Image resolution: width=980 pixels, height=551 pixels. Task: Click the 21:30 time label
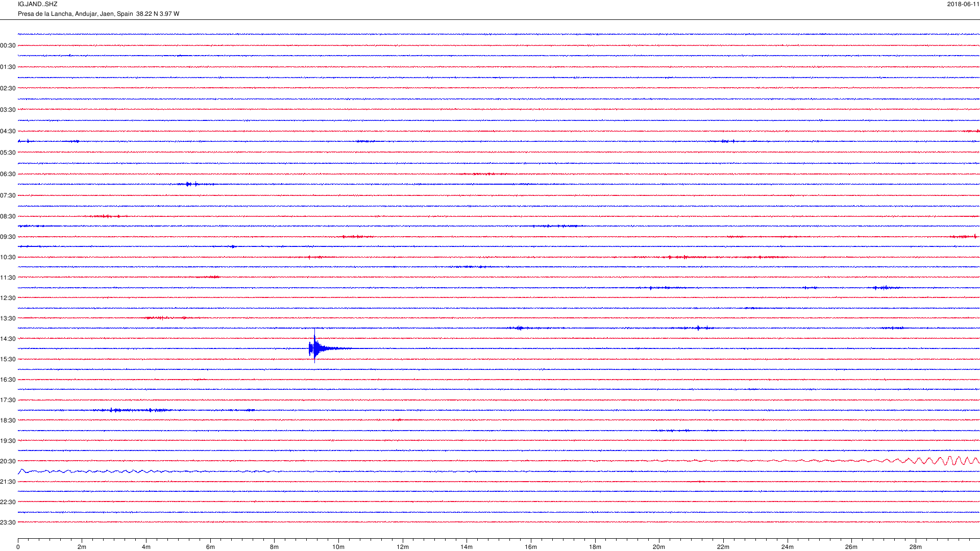8,482
